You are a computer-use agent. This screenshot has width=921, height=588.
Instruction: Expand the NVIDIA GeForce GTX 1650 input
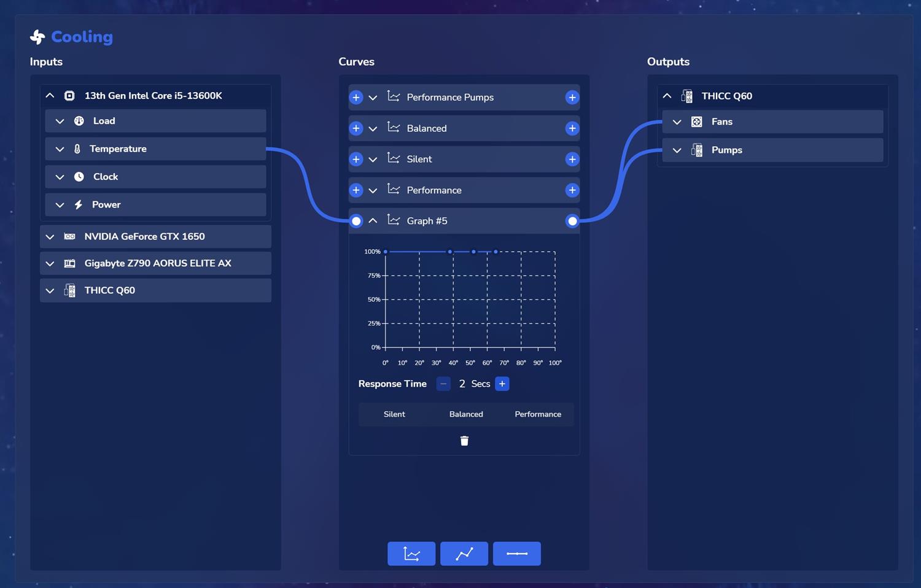(50, 237)
